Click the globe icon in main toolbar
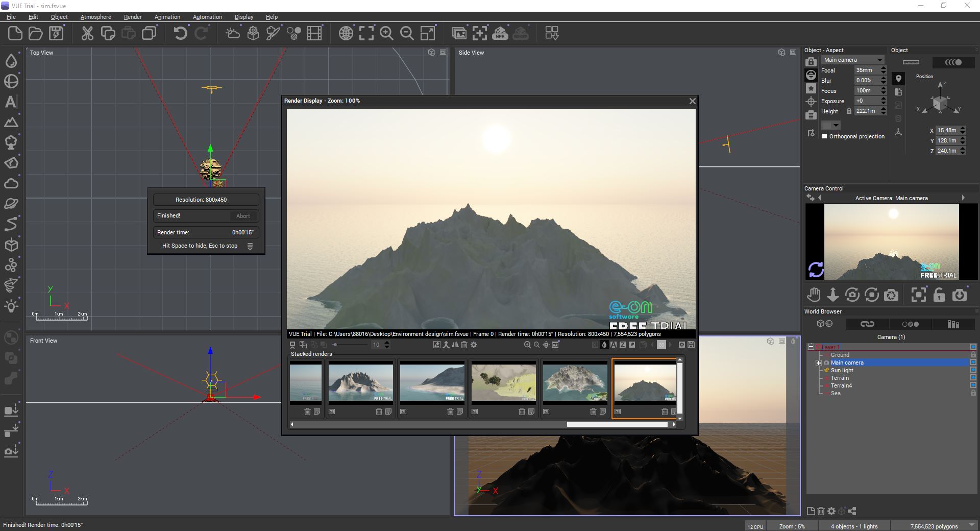Screen dimensions: 980x531 [346, 34]
